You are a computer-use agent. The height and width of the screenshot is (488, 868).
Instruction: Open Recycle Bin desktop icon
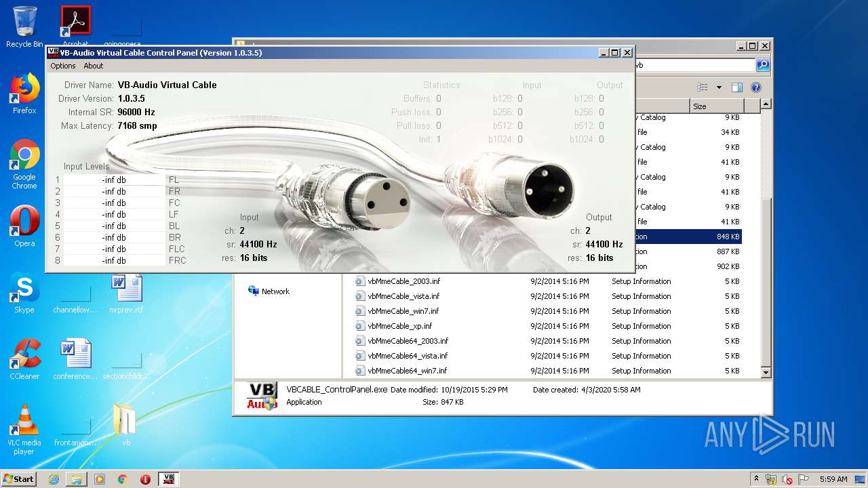pyautogui.click(x=24, y=27)
